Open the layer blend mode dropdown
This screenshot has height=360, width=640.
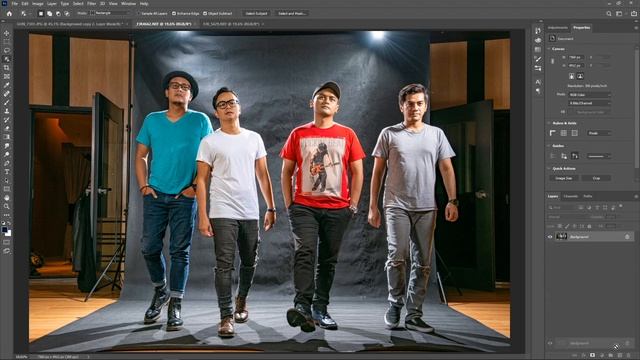pos(567,217)
